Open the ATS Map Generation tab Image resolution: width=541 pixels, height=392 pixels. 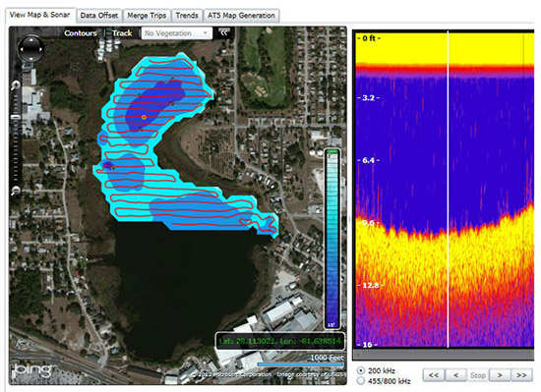pos(241,16)
